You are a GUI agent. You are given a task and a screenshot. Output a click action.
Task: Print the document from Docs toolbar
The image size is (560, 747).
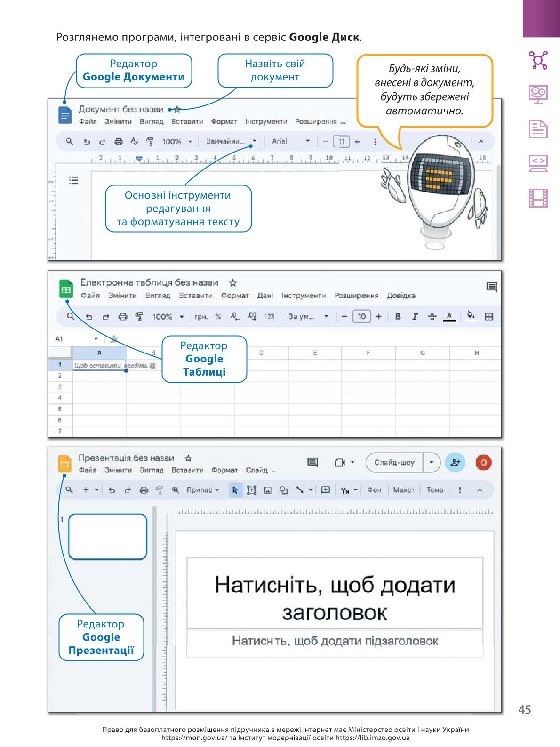[119, 141]
